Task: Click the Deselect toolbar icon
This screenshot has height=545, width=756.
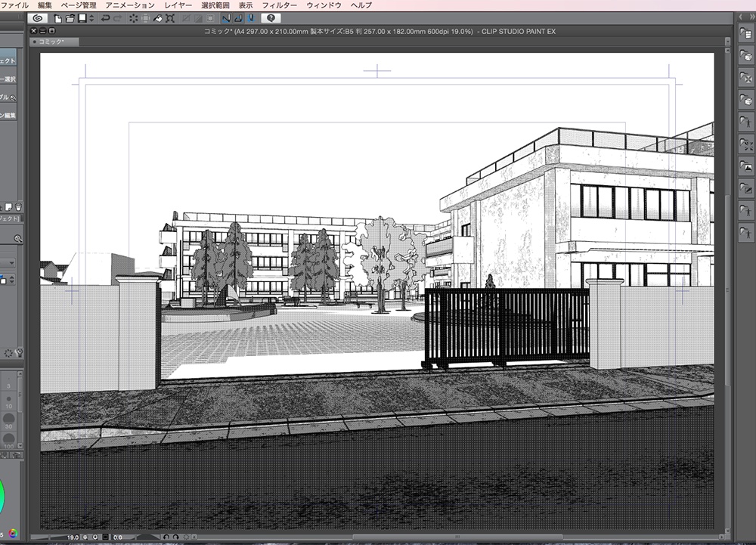Action: (186, 18)
